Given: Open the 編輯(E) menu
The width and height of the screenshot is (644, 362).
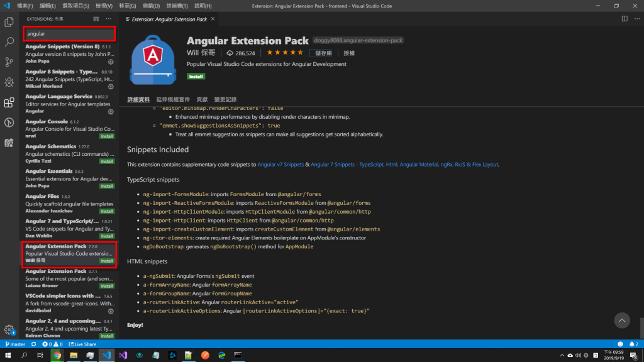Looking at the screenshot, I should tap(48, 6).
